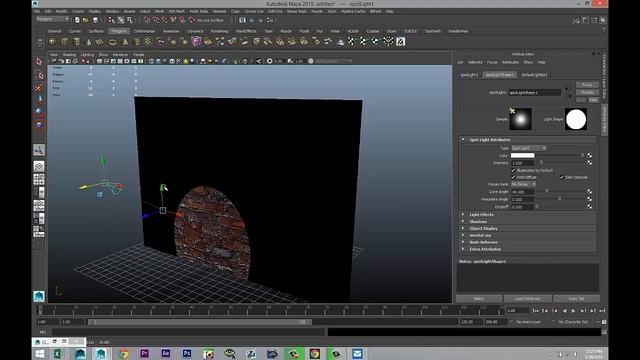Create a polygon cone from the shelf
Image resolution: width=640 pixels, height=360 pixels.
click(x=89, y=42)
